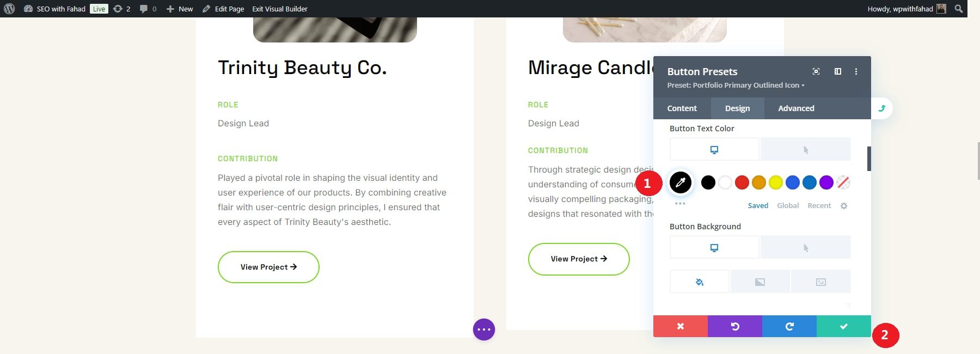
Task: Click the redo arrow in the footer bar
Action: [789, 326]
